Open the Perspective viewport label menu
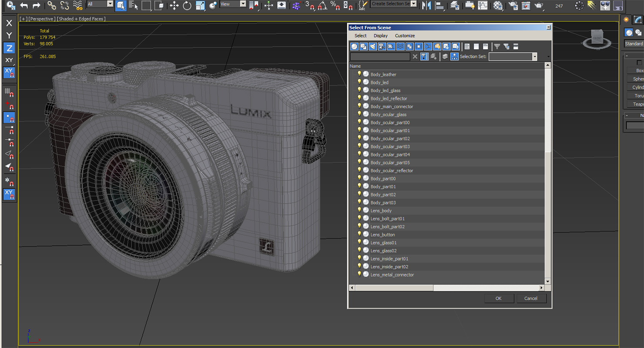This screenshot has width=644, height=348. click(42, 19)
